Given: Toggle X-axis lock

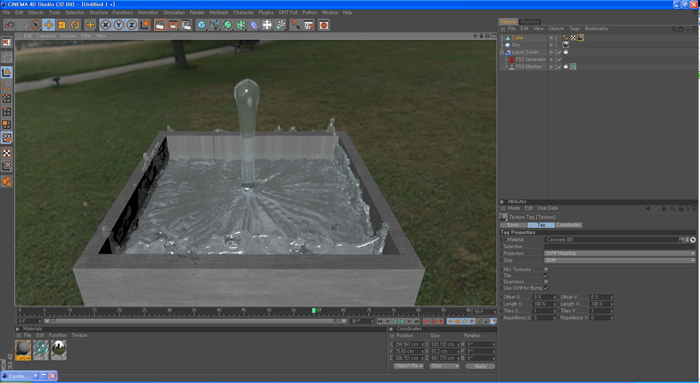Looking at the screenshot, I should pyautogui.click(x=105, y=25).
